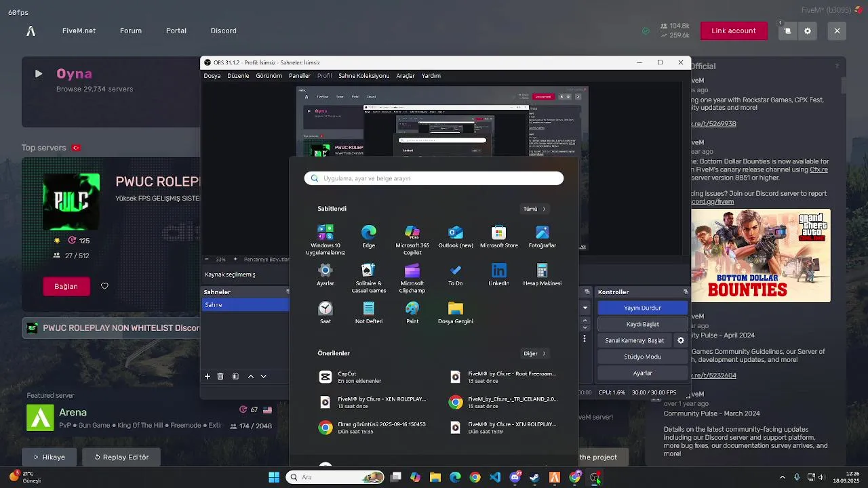Open Saat clock app
Viewport: 868px width, 488px height.
coord(325,312)
